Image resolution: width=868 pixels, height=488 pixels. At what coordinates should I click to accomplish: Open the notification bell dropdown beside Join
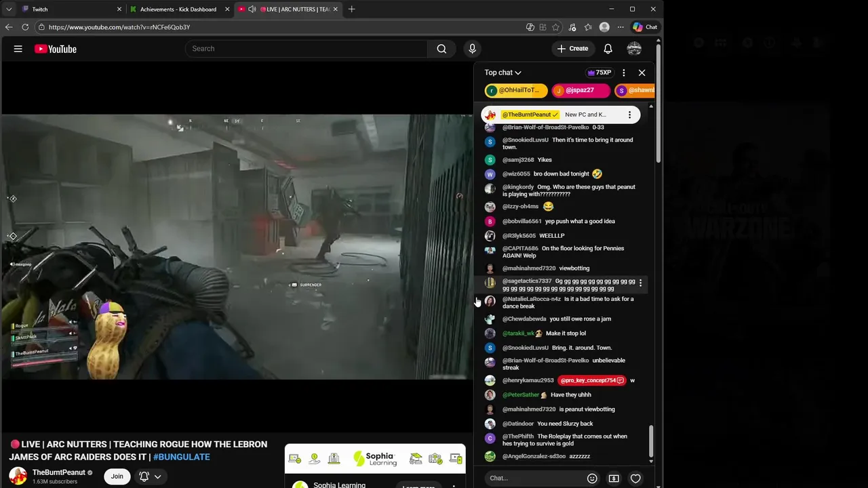tap(151, 476)
